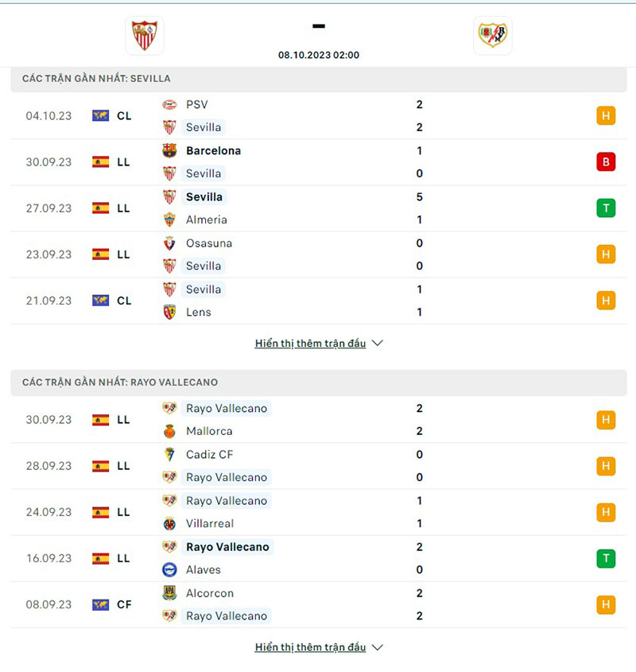
Task: Click the Osasuna club crest
Action: [169, 243]
